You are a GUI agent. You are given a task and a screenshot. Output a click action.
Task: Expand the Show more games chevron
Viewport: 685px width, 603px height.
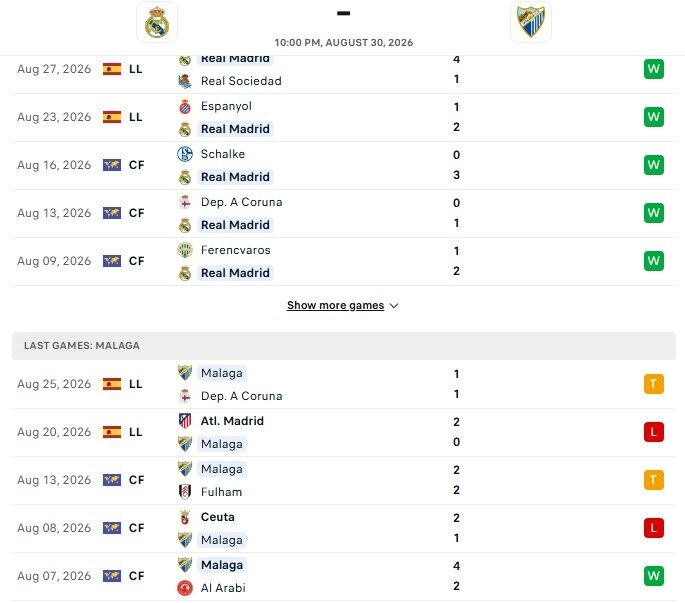tap(394, 306)
